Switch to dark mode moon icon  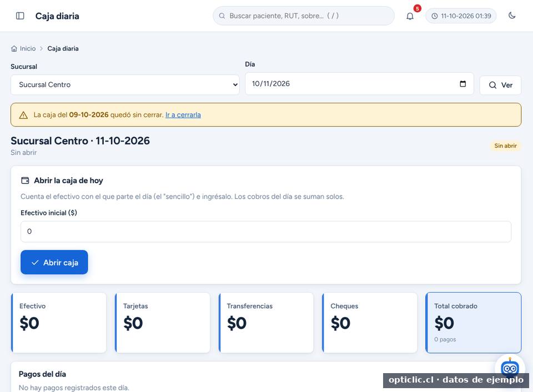(512, 16)
